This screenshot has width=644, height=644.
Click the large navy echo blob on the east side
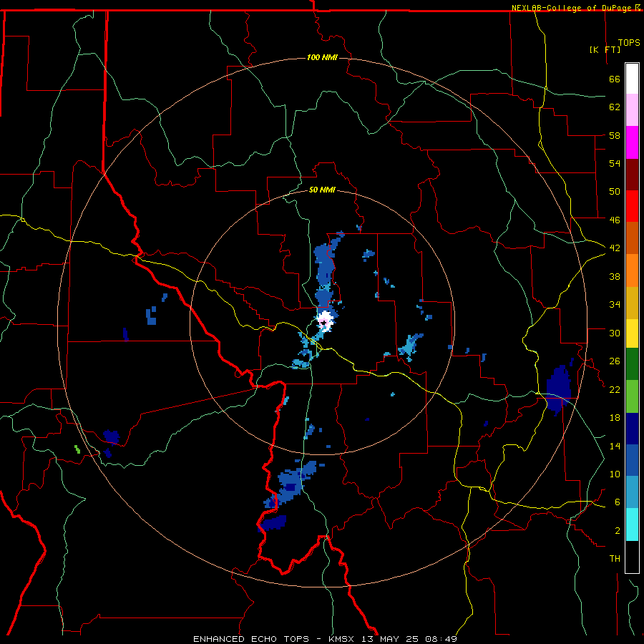559,389
